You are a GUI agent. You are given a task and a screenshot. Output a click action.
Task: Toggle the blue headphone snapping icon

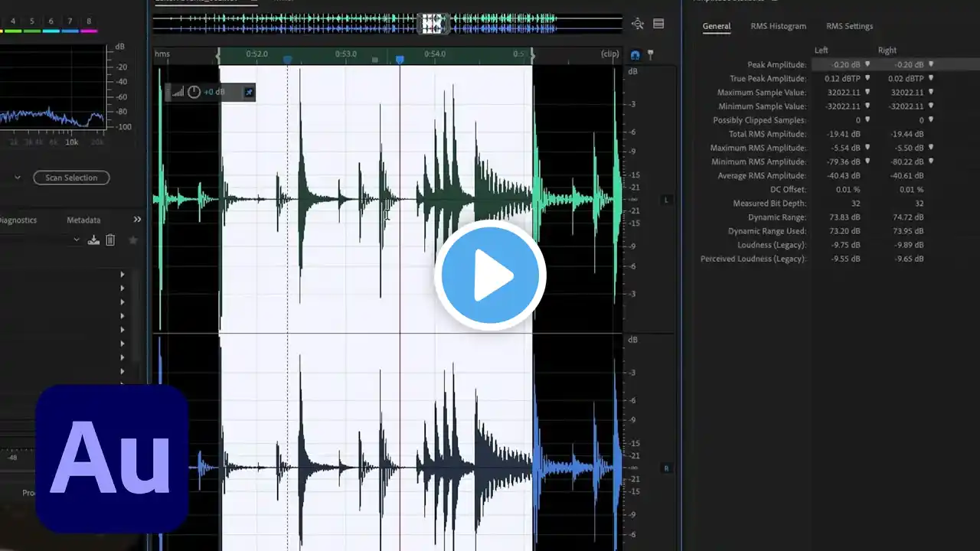point(635,55)
